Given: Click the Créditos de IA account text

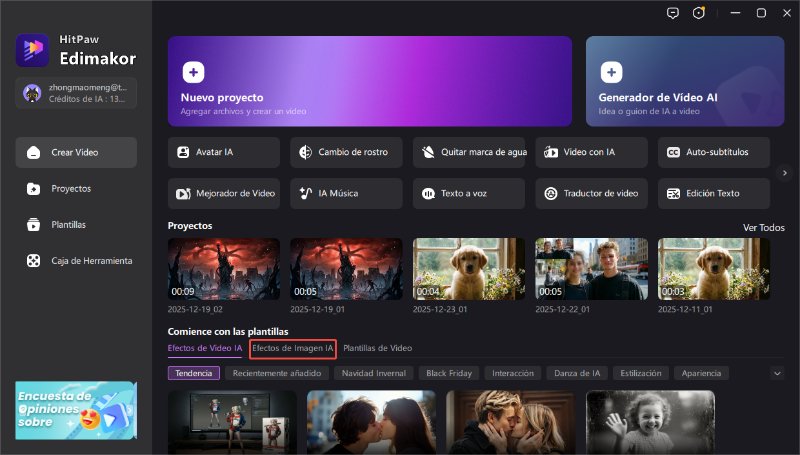Looking at the screenshot, I should point(87,99).
